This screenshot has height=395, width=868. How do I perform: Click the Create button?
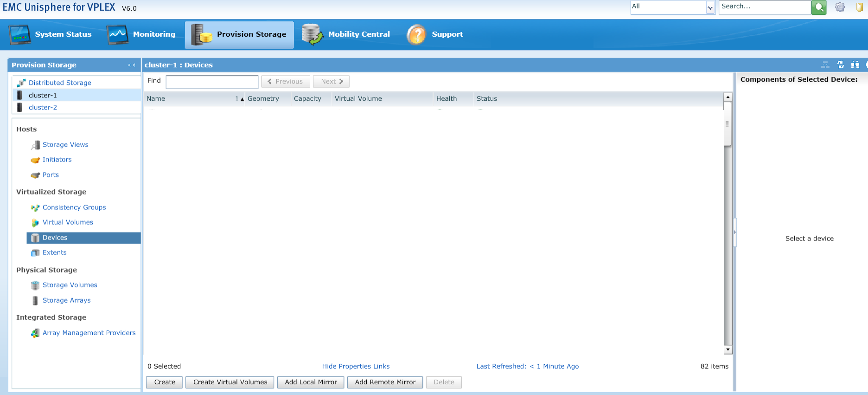pos(165,382)
